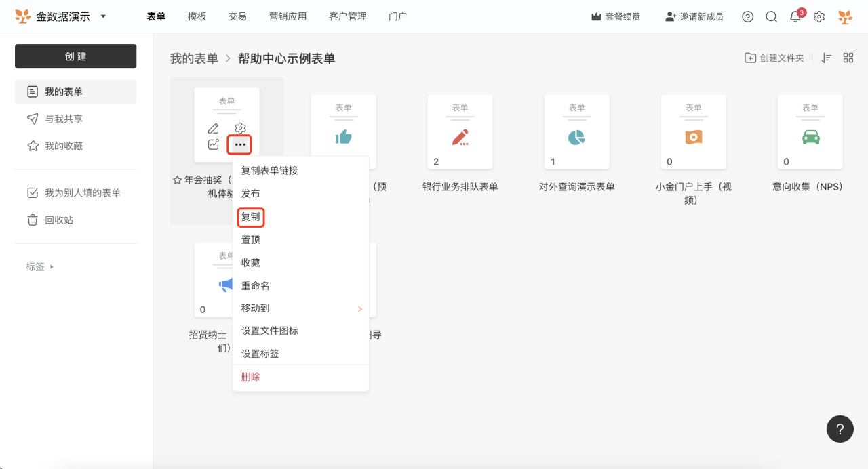This screenshot has width=868, height=469.
Task: Click the 对外查询演示表单 title
Action: 577,187
